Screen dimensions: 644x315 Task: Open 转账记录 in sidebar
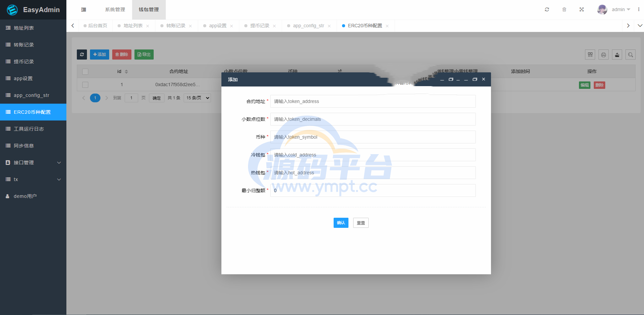coord(33,45)
